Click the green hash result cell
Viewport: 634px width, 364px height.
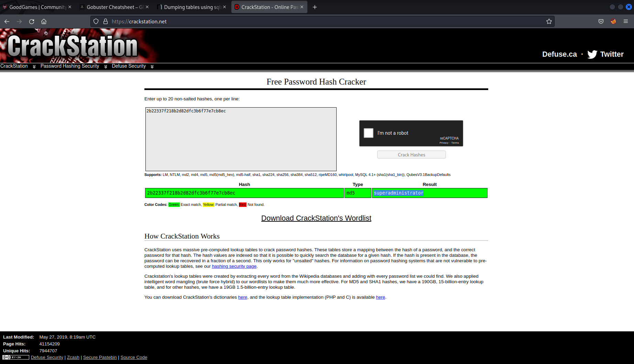pyautogui.click(x=244, y=193)
